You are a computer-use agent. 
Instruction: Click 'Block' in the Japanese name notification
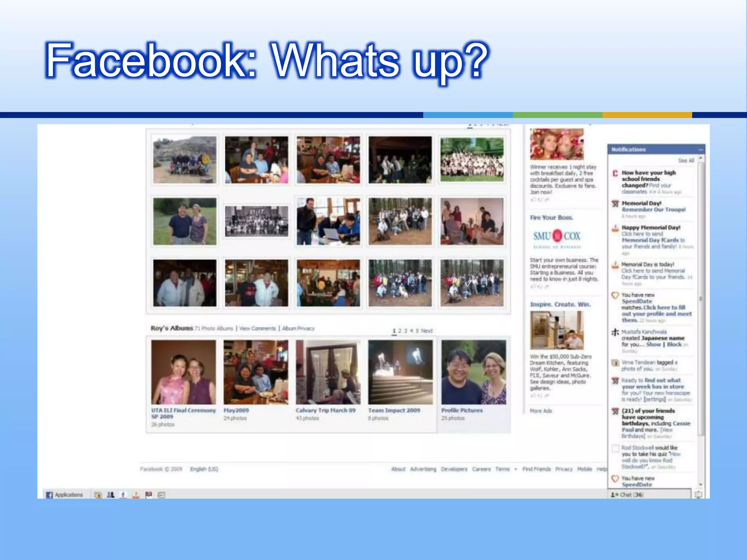tap(674, 345)
